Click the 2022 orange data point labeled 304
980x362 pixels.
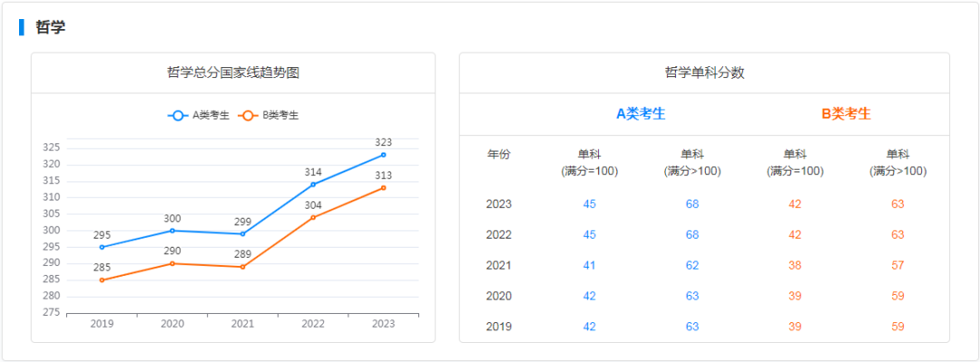(x=313, y=218)
